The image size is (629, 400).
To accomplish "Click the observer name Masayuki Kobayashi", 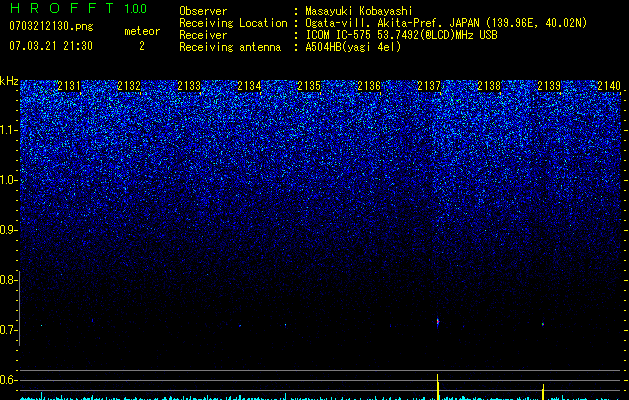I will point(359,11).
